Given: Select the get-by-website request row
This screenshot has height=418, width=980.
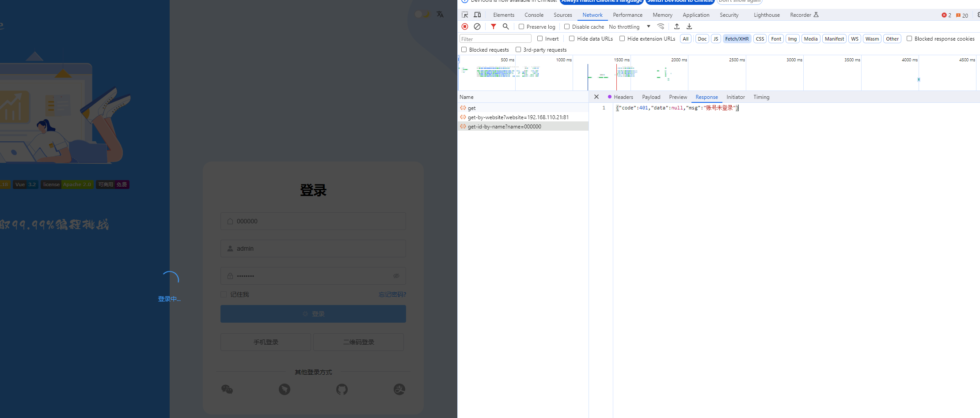Looking at the screenshot, I should click(518, 117).
